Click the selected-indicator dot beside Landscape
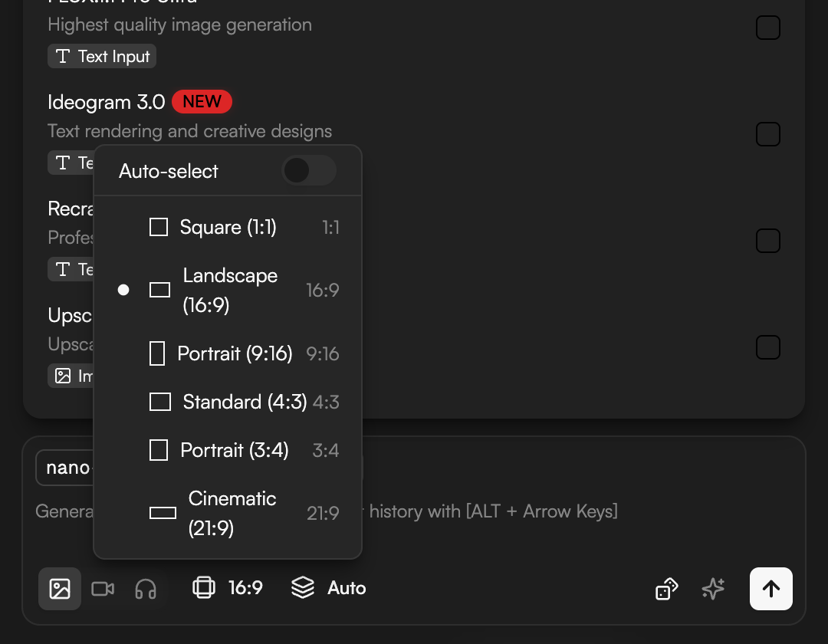828x644 pixels. pos(123,290)
